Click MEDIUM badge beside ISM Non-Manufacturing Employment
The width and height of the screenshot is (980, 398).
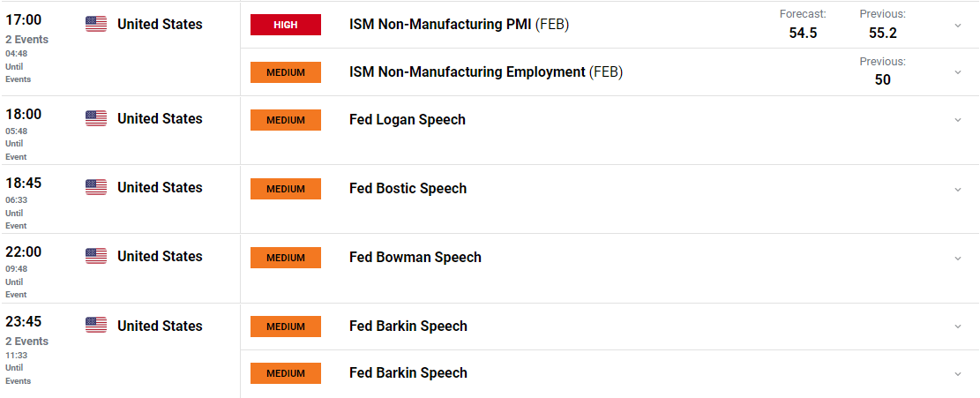(x=286, y=72)
